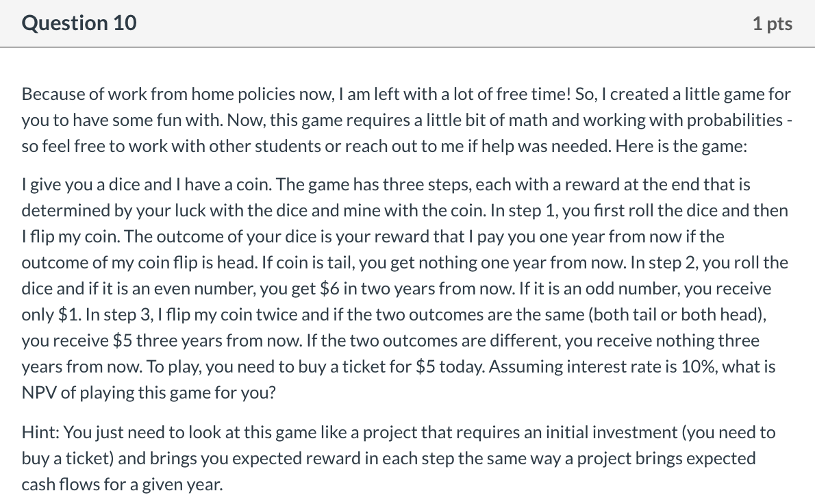Click the "$6" reward amount in step 2

[x=329, y=288]
